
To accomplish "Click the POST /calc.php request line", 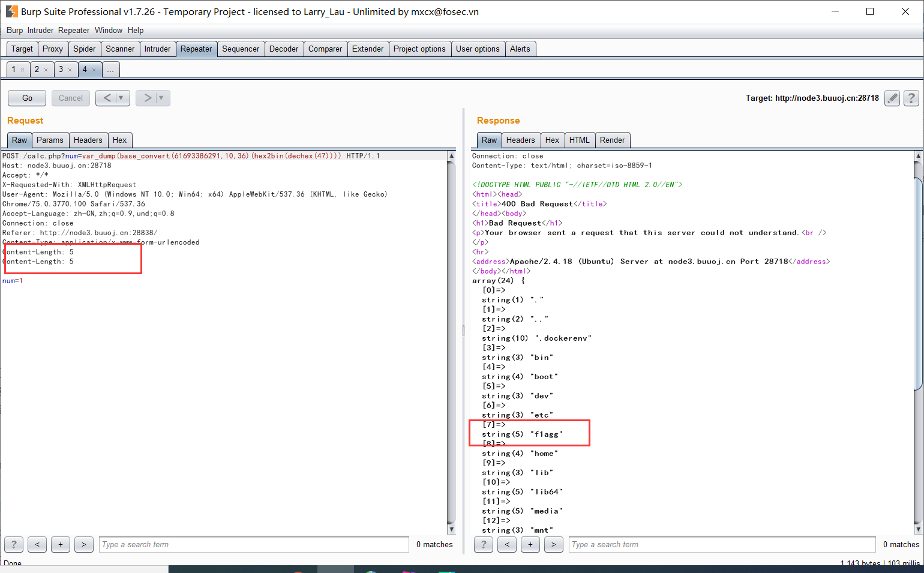I will click(x=191, y=156).
